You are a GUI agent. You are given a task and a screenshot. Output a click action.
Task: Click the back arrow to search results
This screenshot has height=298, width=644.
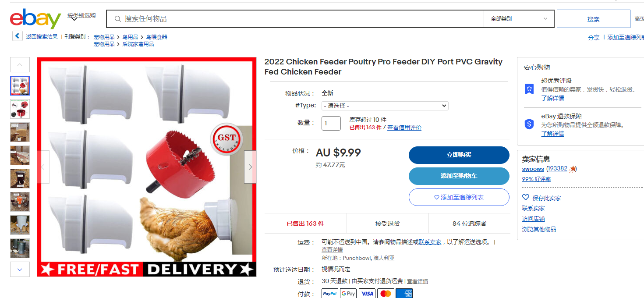click(x=17, y=36)
